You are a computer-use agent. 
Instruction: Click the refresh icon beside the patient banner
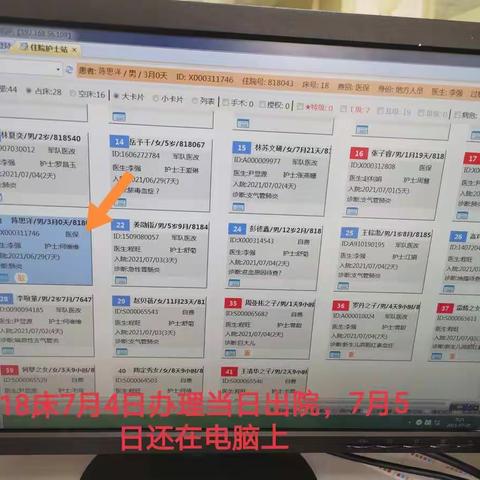(x=69, y=69)
